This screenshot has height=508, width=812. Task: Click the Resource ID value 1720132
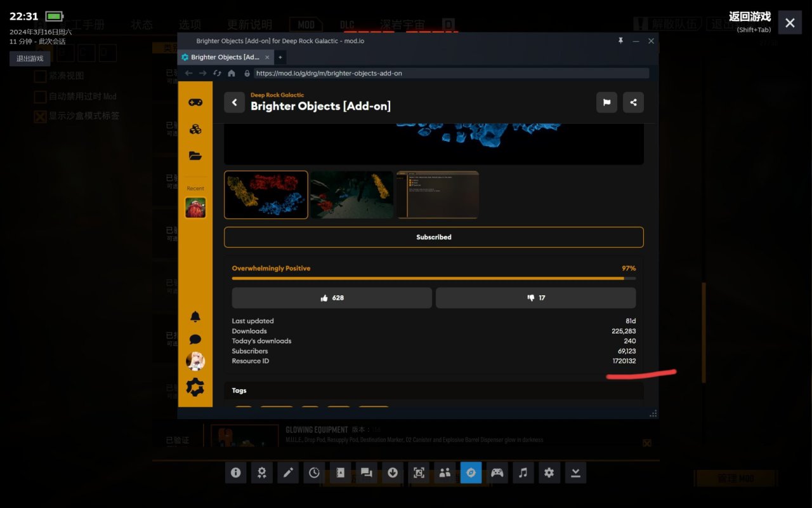(624, 361)
